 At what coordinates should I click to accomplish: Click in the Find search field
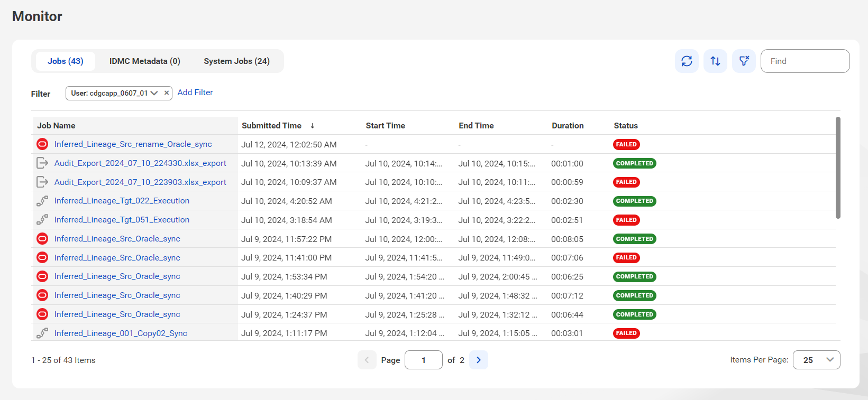[805, 61]
